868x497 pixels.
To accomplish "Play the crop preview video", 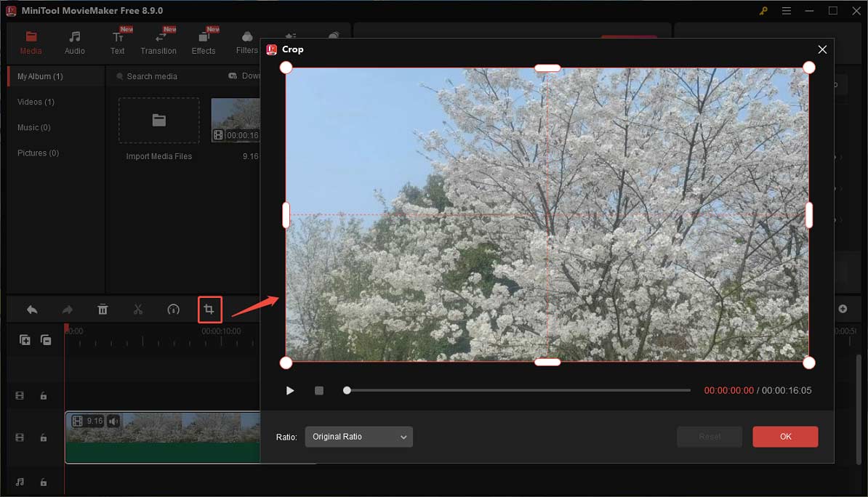I will tap(289, 391).
